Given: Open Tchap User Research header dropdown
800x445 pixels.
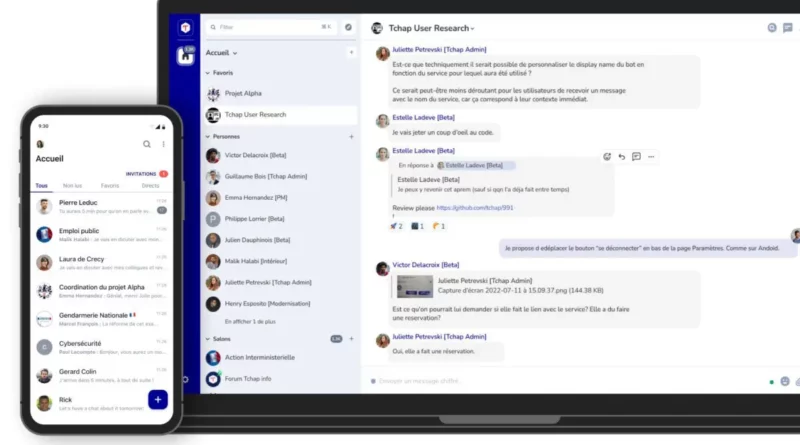Looking at the screenshot, I should click(x=431, y=28).
